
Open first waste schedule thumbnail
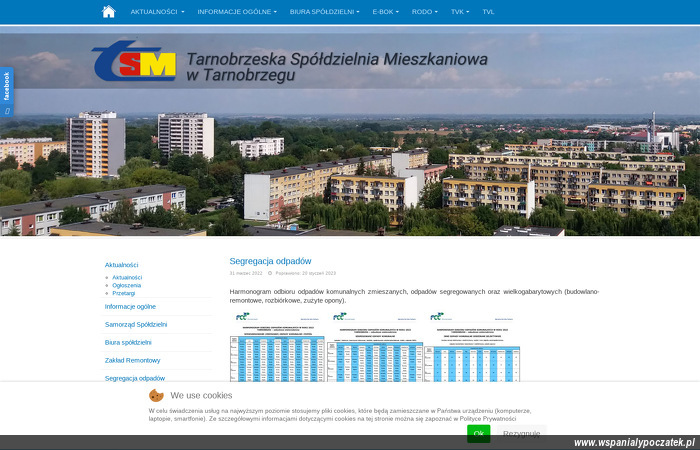[x=277, y=347]
